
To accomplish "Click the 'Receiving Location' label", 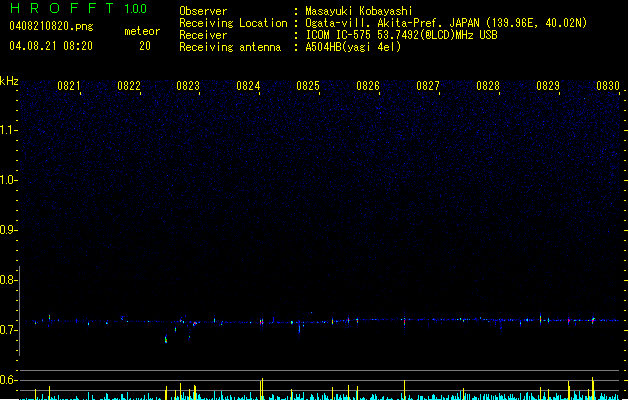I will click(x=233, y=23).
